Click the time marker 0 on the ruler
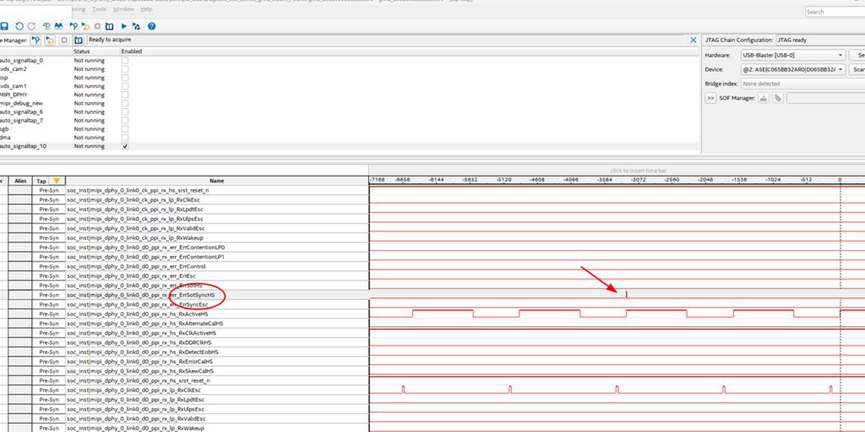865x432 pixels. (x=840, y=180)
